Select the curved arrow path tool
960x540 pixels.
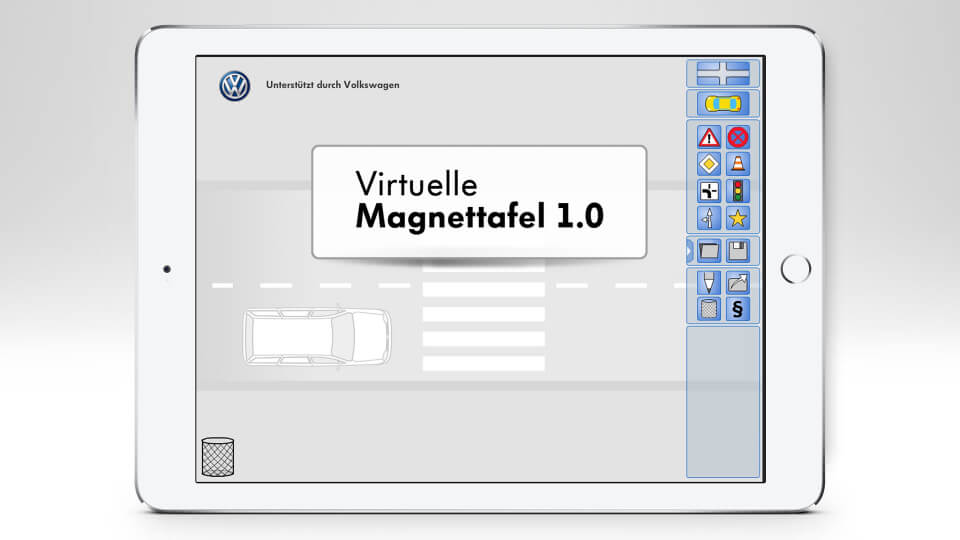(738, 282)
